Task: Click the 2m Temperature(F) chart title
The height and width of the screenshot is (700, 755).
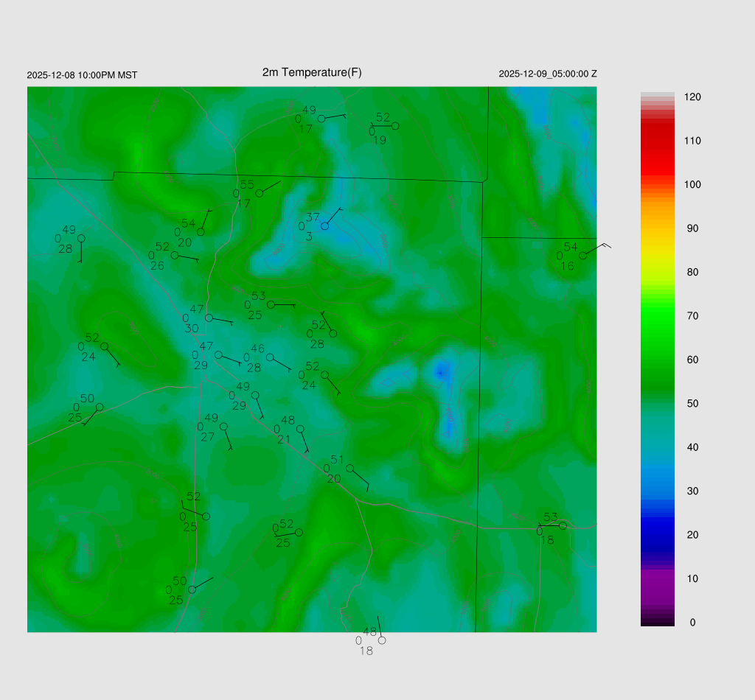Action: 312,72
